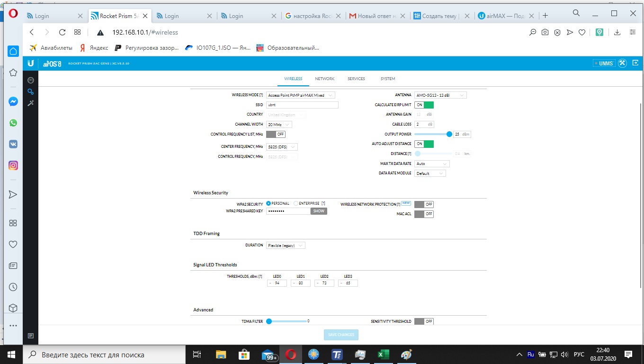Switch to the Network tab

pos(325,79)
